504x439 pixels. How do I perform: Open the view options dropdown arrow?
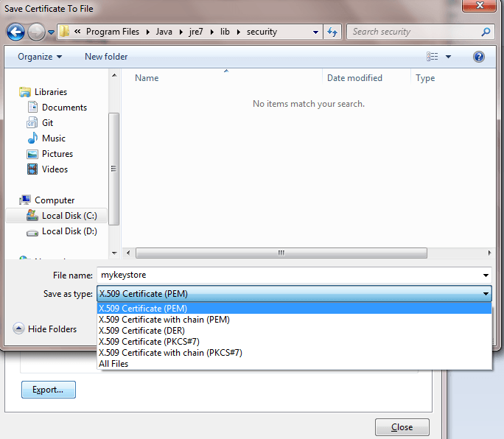pyautogui.click(x=448, y=57)
